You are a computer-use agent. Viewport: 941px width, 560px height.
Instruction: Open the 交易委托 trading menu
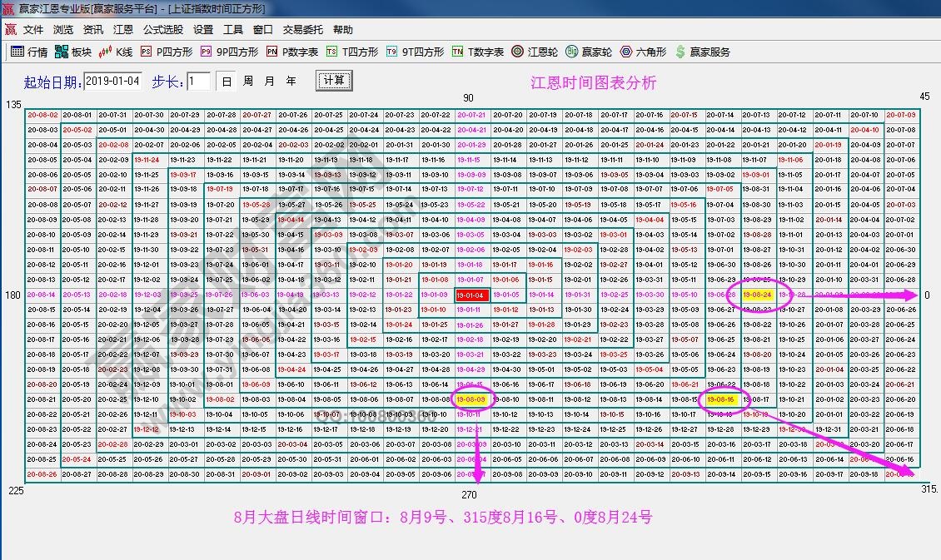(x=303, y=28)
